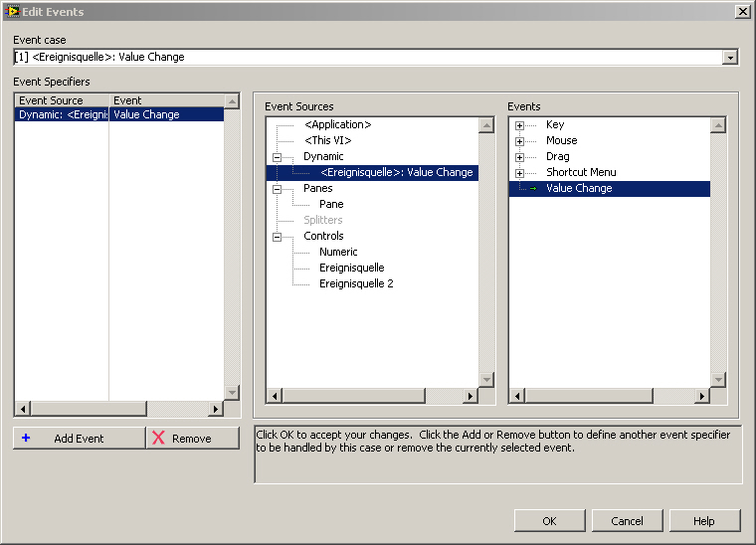The image size is (756, 545).
Task: Select the Shortcut Menu event label
Action: coord(581,172)
